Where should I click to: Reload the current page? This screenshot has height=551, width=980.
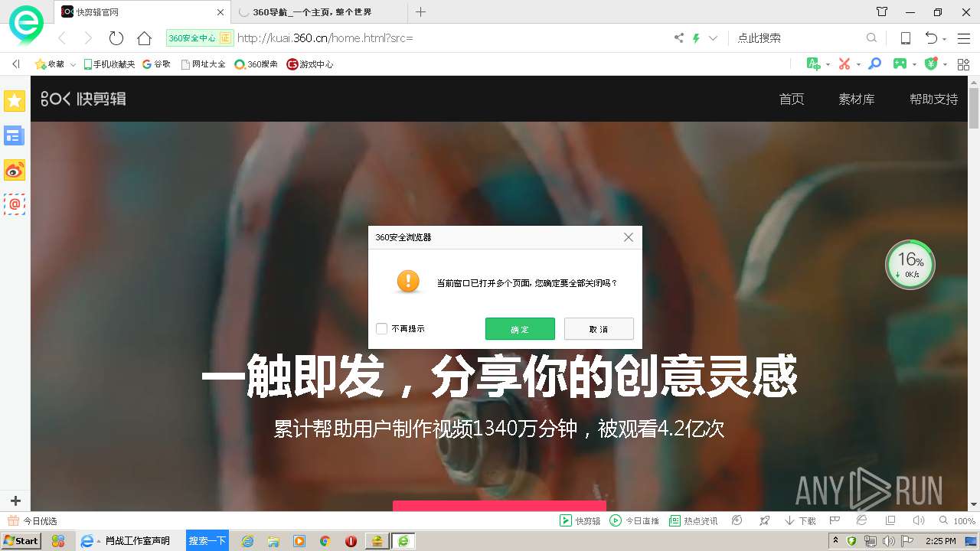[x=116, y=37]
